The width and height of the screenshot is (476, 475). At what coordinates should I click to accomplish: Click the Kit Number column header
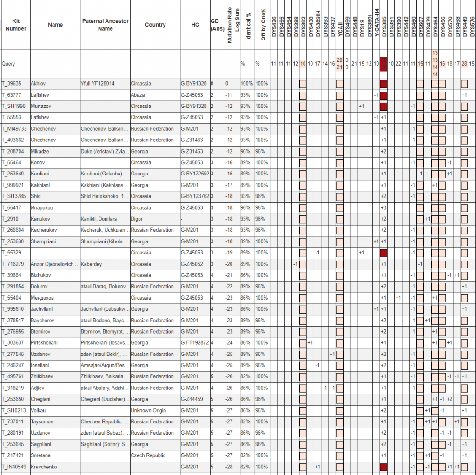tap(16, 25)
